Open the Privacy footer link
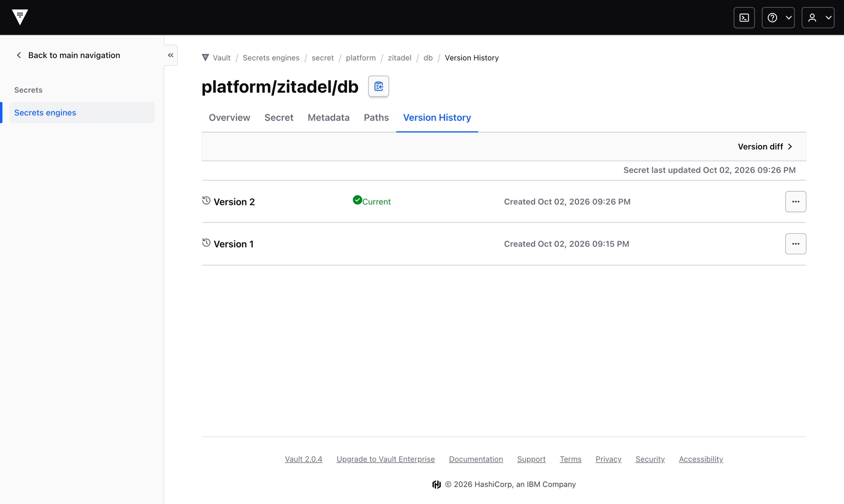 (x=609, y=459)
